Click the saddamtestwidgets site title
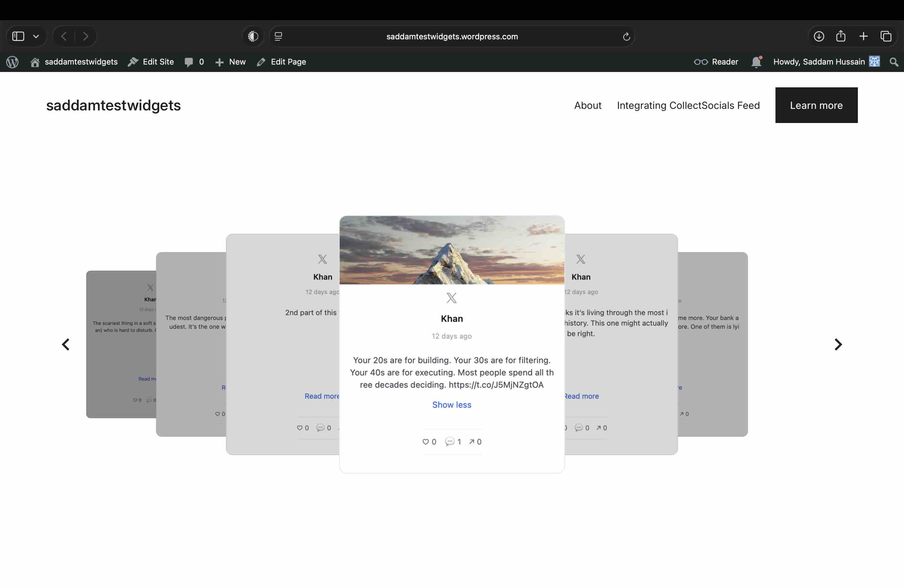The width and height of the screenshot is (904, 588). 113,105
